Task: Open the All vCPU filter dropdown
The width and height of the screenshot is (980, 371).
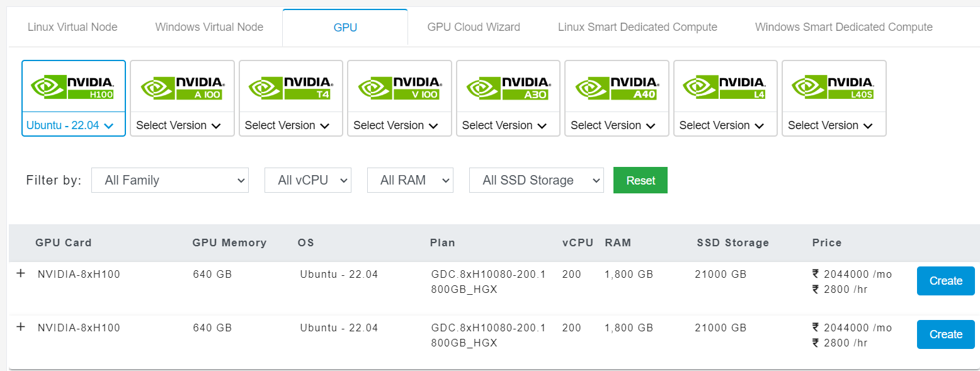Action: pos(307,180)
